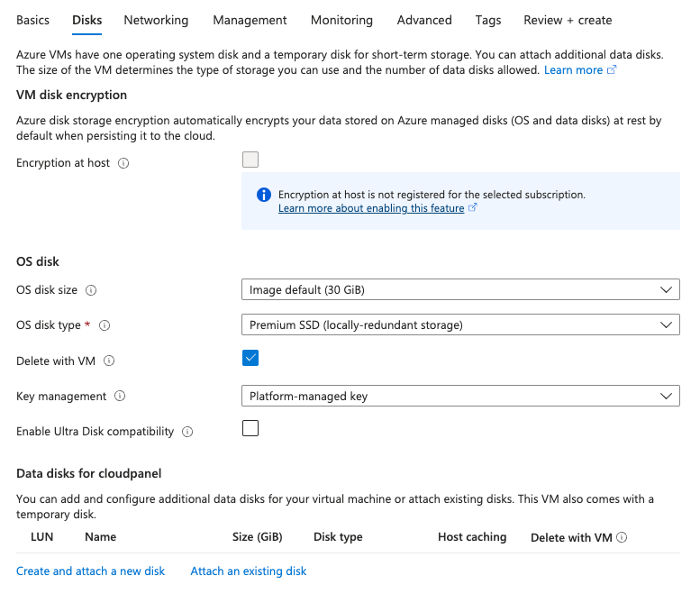Switch to the Networking tab
Image resolution: width=700 pixels, height=603 pixels.
pos(156,20)
